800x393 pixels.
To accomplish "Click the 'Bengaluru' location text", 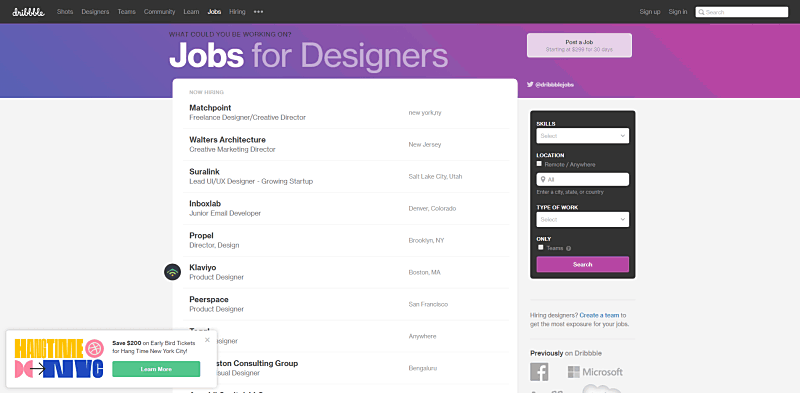I will click(423, 368).
